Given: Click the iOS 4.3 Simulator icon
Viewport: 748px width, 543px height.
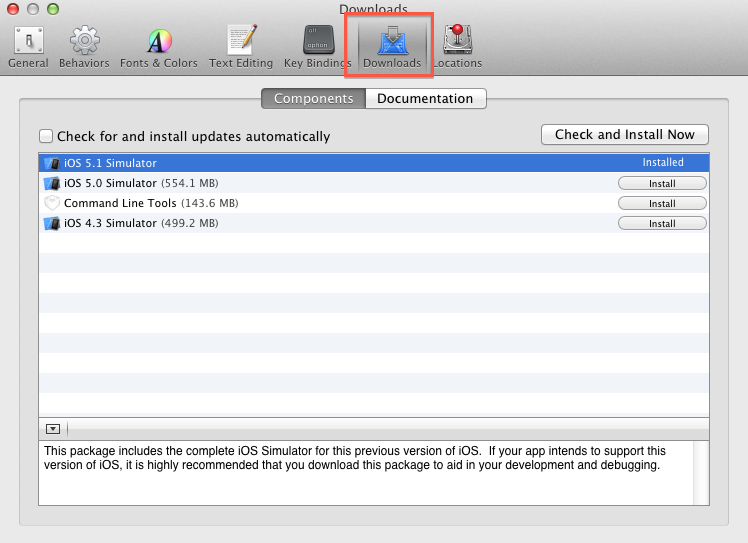Looking at the screenshot, I should click(52, 223).
